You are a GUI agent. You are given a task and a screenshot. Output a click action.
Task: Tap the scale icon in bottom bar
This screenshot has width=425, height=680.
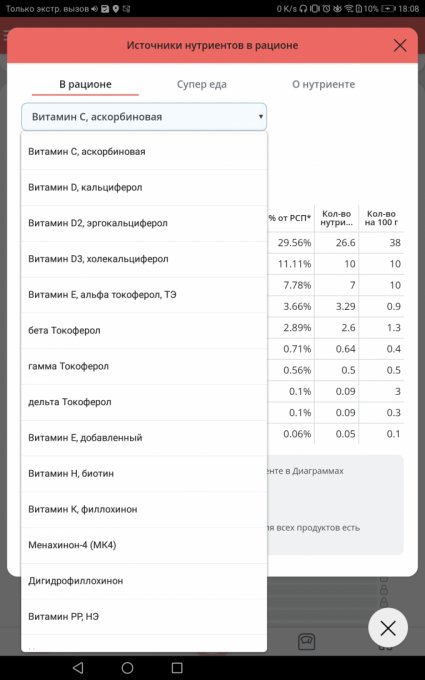point(306,641)
